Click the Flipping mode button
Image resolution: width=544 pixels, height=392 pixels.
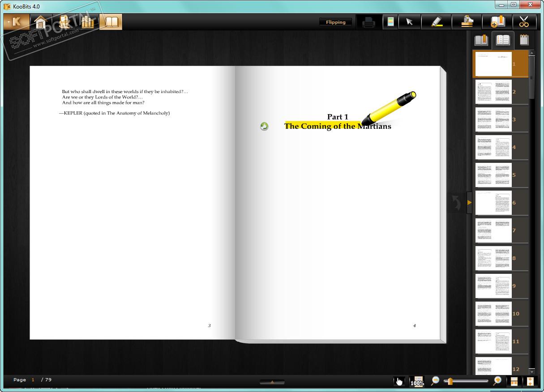[x=335, y=22]
